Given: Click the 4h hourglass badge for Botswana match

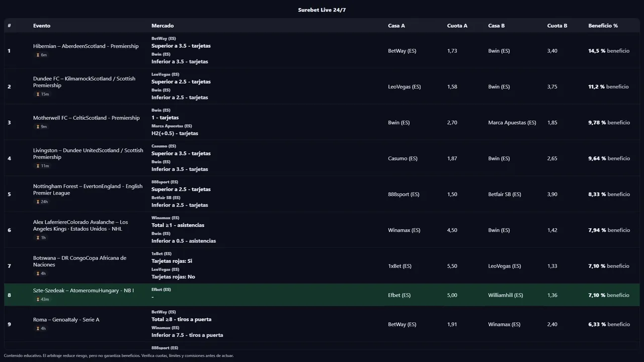Looking at the screenshot, I should [x=41, y=274].
